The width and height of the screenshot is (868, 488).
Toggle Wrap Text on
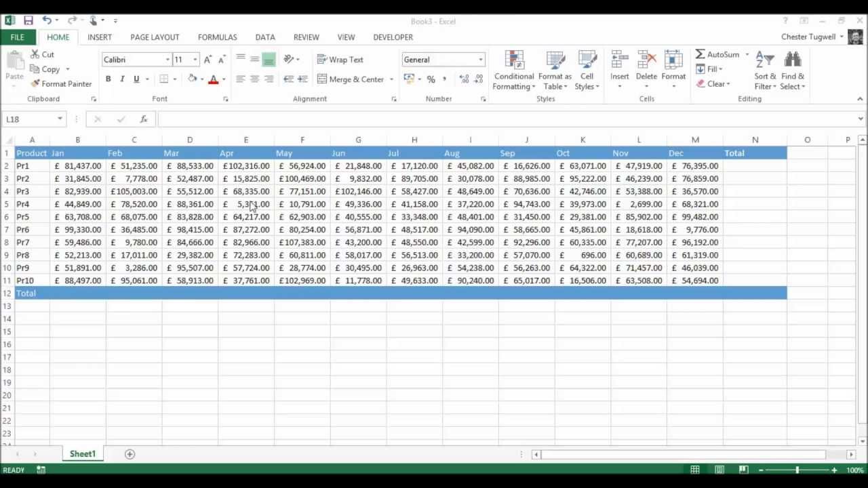[x=340, y=60]
